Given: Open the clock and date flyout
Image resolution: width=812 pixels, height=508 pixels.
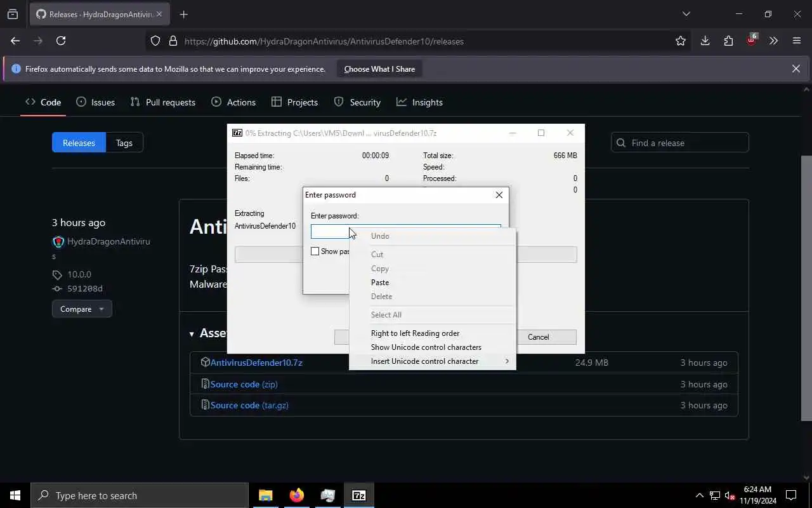Looking at the screenshot, I should [x=757, y=495].
